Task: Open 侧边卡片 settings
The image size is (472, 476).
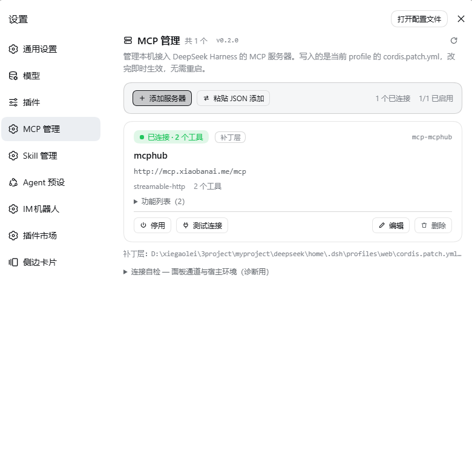Action: pos(51,262)
